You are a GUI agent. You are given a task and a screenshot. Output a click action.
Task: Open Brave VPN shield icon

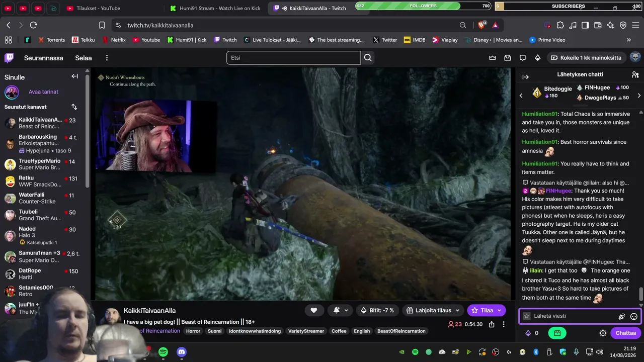click(x=623, y=25)
